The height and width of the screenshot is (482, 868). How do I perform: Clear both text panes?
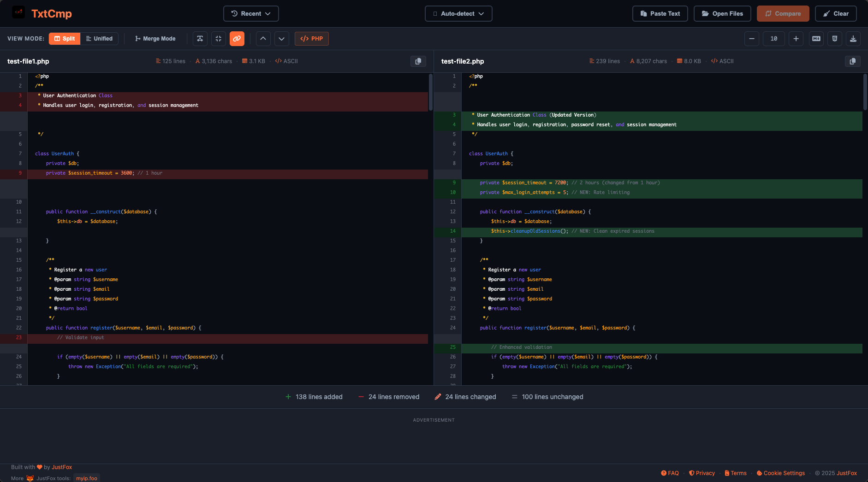click(836, 13)
